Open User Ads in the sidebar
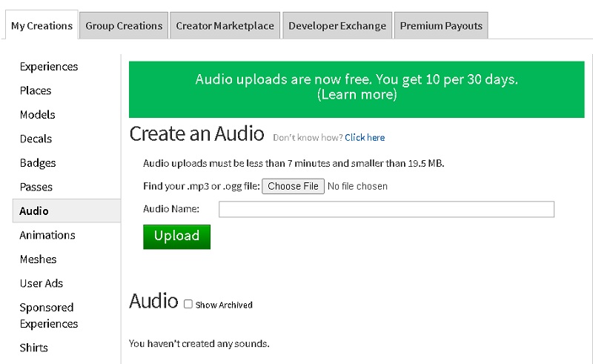The image size is (593, 364). click(x=42, y=283)
